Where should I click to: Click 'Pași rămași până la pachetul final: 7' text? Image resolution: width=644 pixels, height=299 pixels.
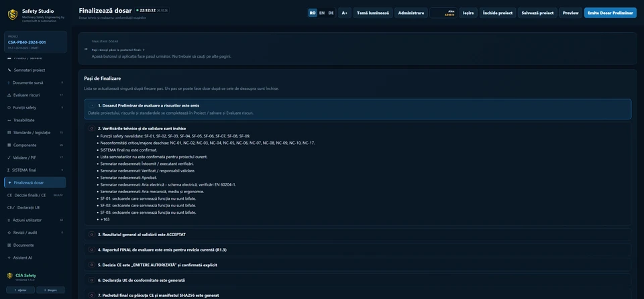pos(118,50)
